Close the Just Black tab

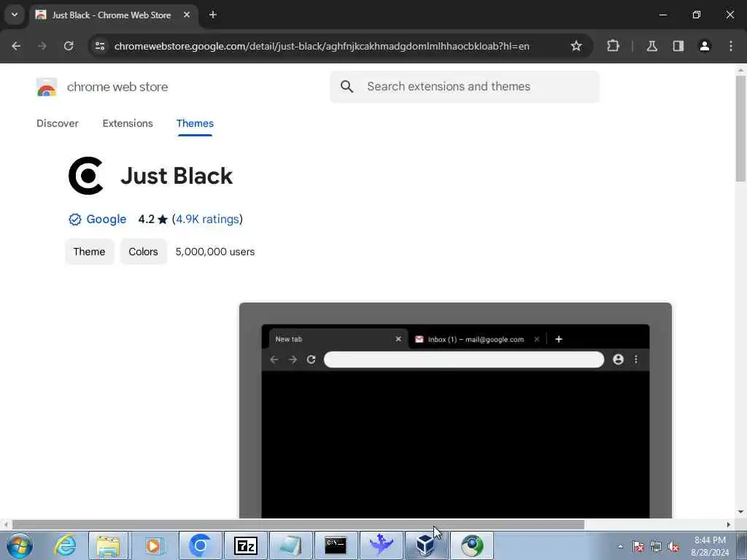187,15
